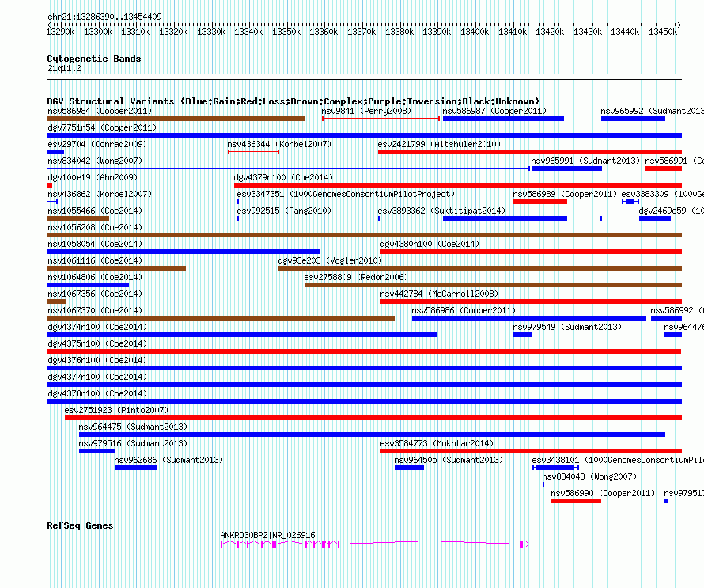Open the nsv586986 (Cooper2011) label
Viewport: 704px width, 588px height.
[464, 310]
